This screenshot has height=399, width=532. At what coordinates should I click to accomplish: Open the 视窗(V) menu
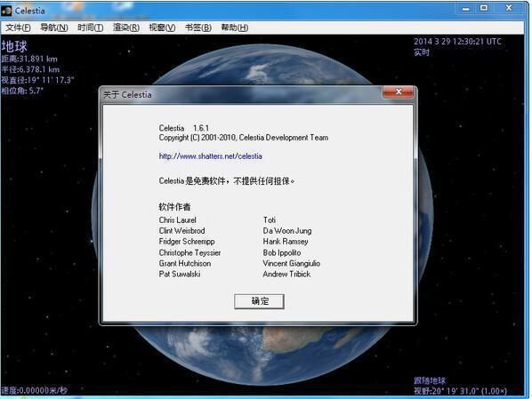tap(162, 28)
